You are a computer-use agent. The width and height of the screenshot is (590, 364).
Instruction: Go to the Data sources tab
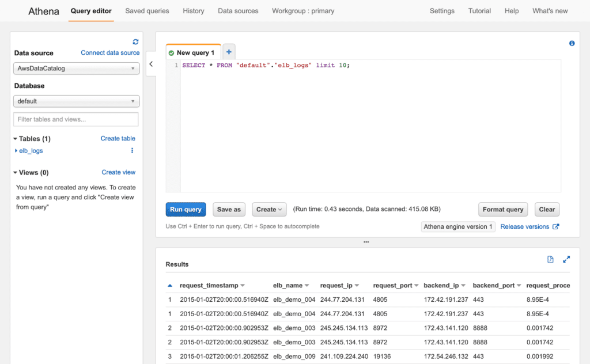click(238, 11)
